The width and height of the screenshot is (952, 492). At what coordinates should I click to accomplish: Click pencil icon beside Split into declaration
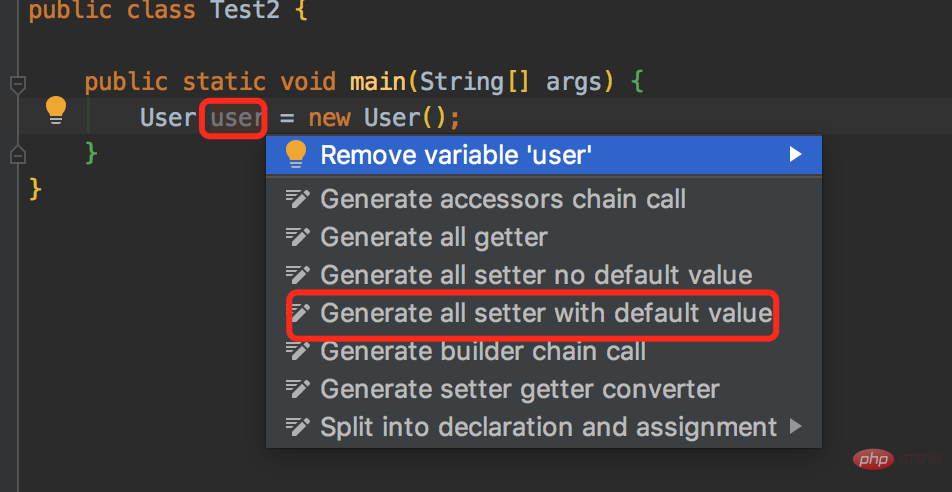click(297, 427)
